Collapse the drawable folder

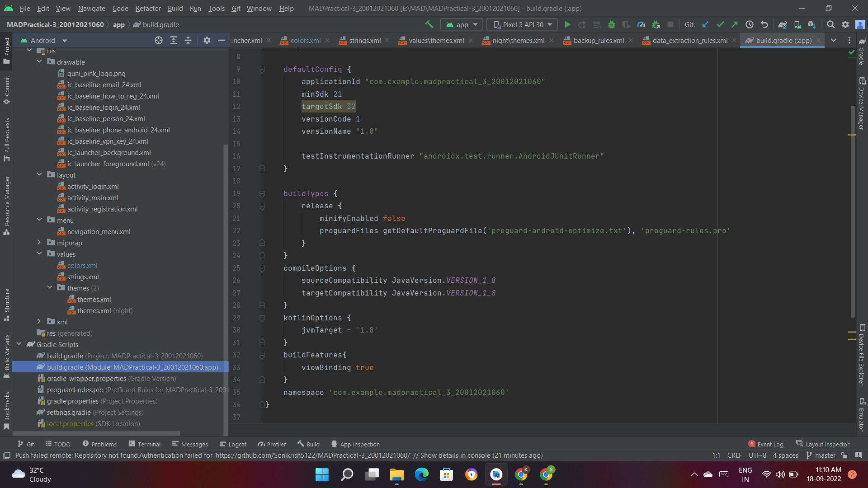[x=39, y=61]
